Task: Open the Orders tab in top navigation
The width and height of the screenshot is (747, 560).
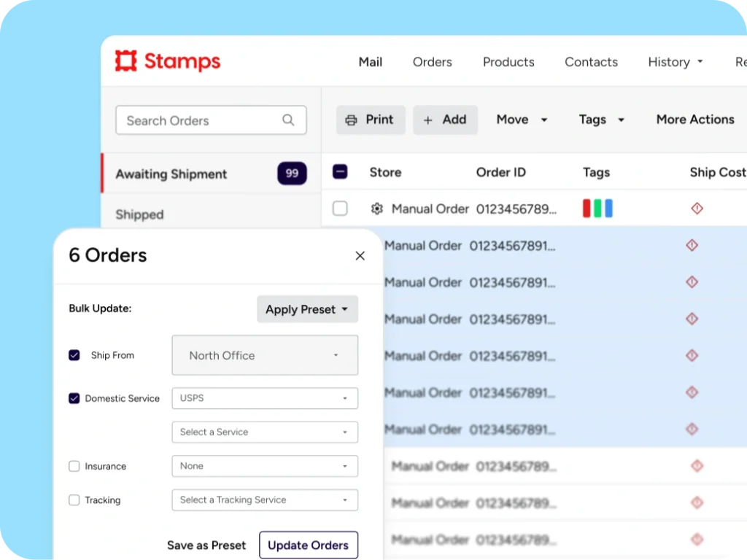Action: tap(432, 62)
